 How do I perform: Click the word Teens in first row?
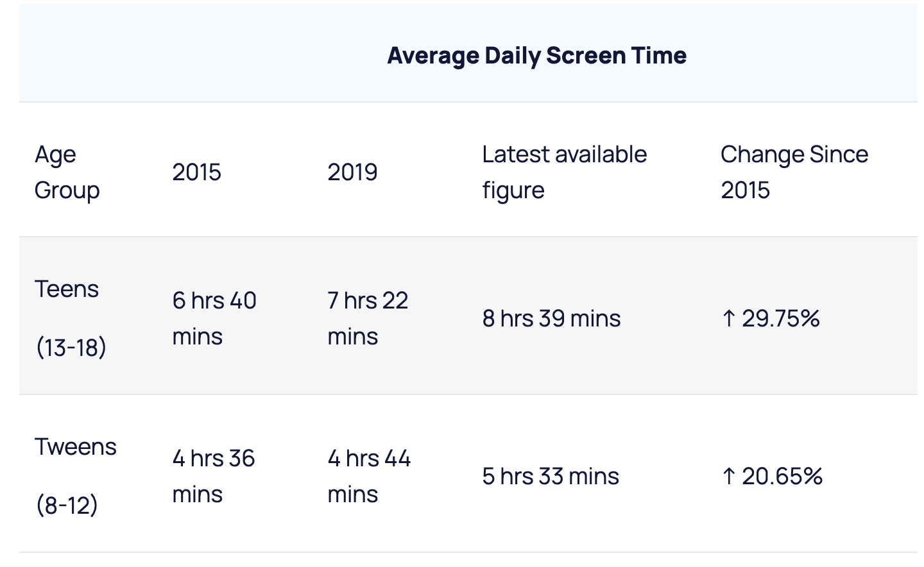pos(67,289)
